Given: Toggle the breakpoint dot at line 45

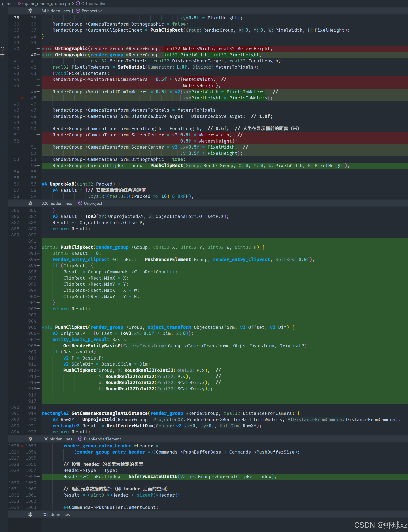Looking at the screenshot, I should [x=22, y=98].
